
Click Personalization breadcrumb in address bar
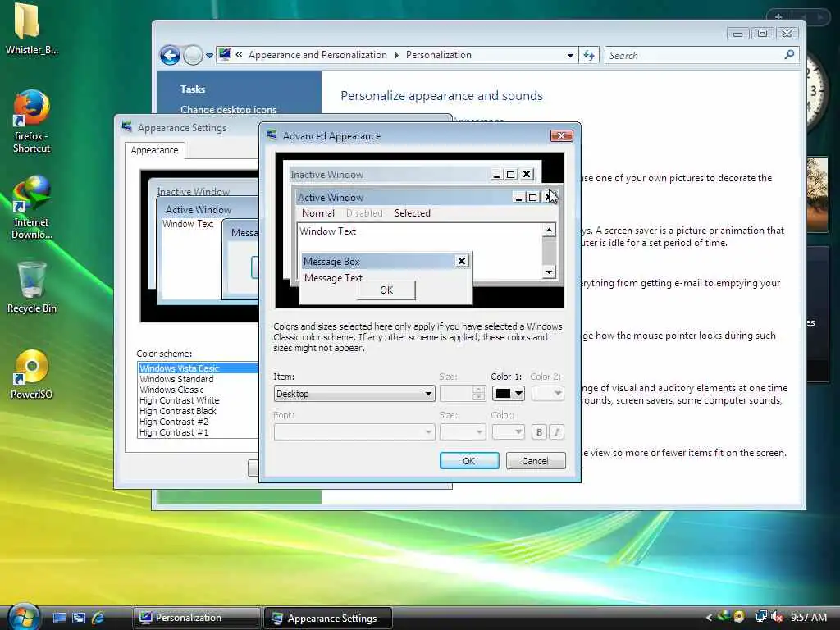[439, 55]
